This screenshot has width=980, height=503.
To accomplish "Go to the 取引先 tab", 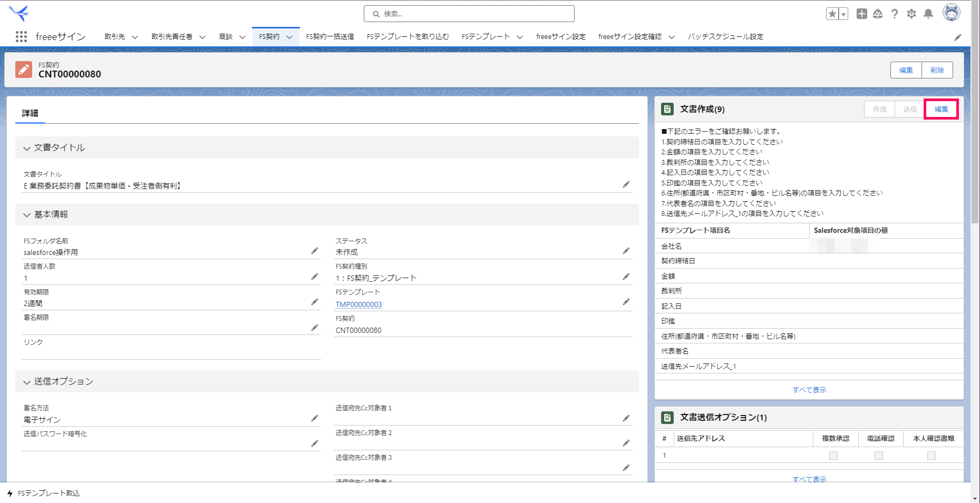I will tap(114, 36).
